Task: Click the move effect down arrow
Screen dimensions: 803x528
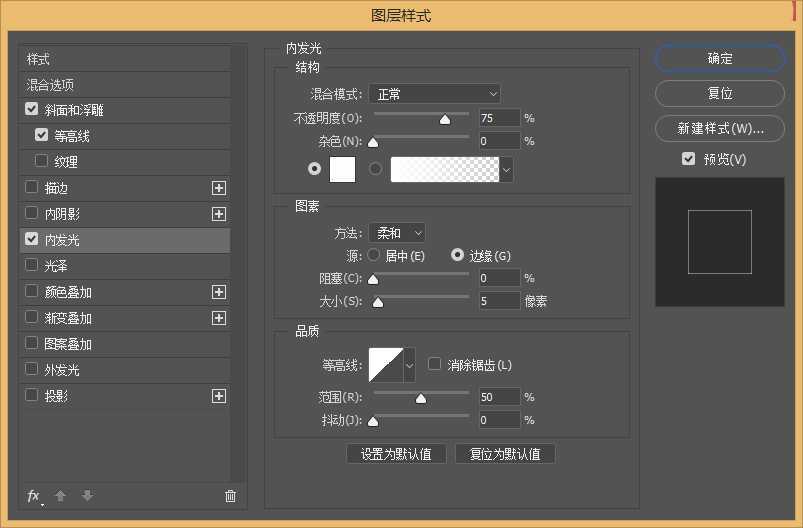Action: pos(87,496)
